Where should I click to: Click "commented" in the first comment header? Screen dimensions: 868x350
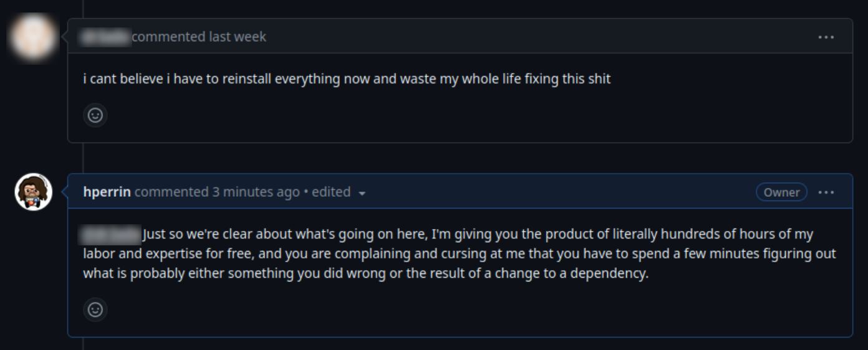point(168,37)
